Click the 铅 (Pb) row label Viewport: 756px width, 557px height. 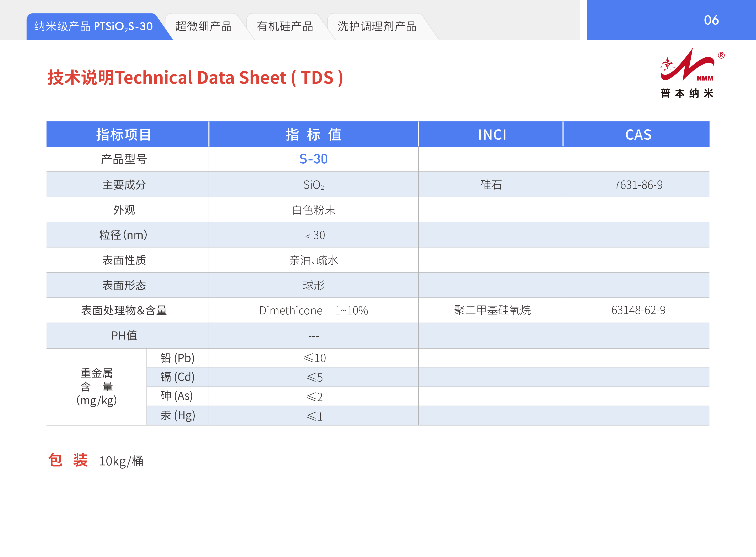pos(177,358)
